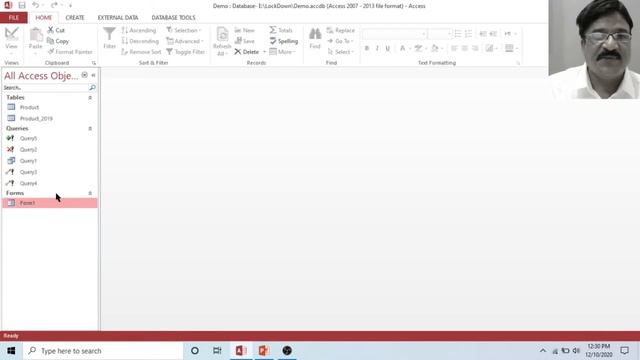This screenshot has width=640, height=360.
Task: Switch to the CREATE ribbon tab
Action: [x=75, y=18]
